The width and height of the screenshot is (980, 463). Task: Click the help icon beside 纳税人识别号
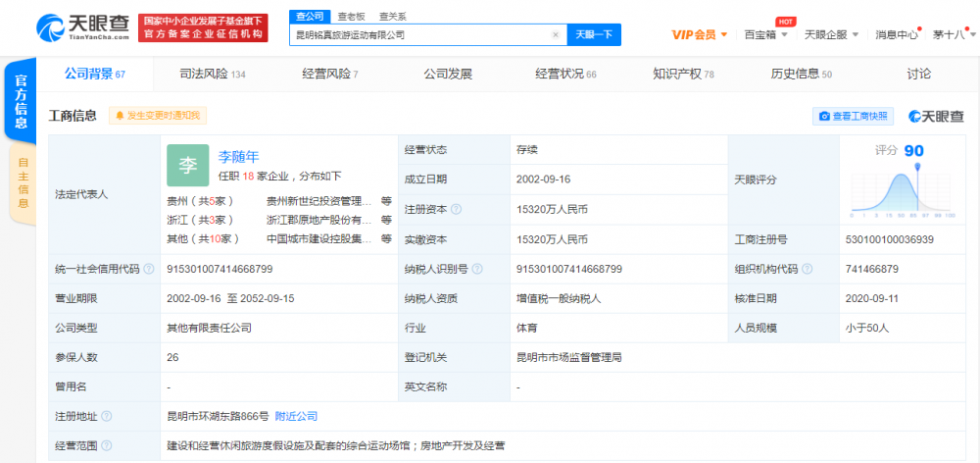coord(477,269)
